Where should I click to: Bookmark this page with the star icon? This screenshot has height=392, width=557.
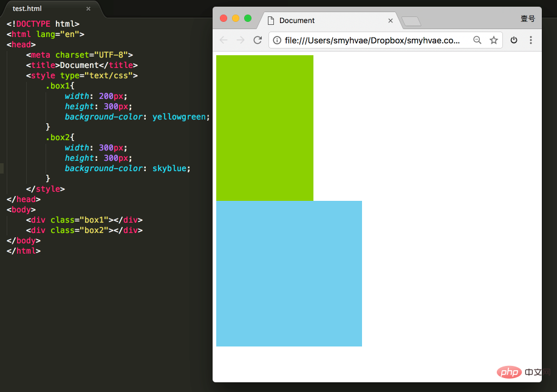coord(494,40)
